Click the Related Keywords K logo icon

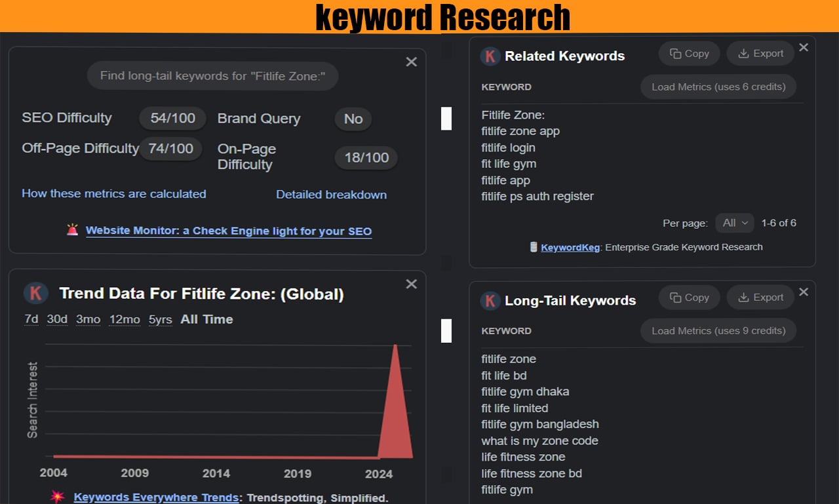[x=490, y=56]
